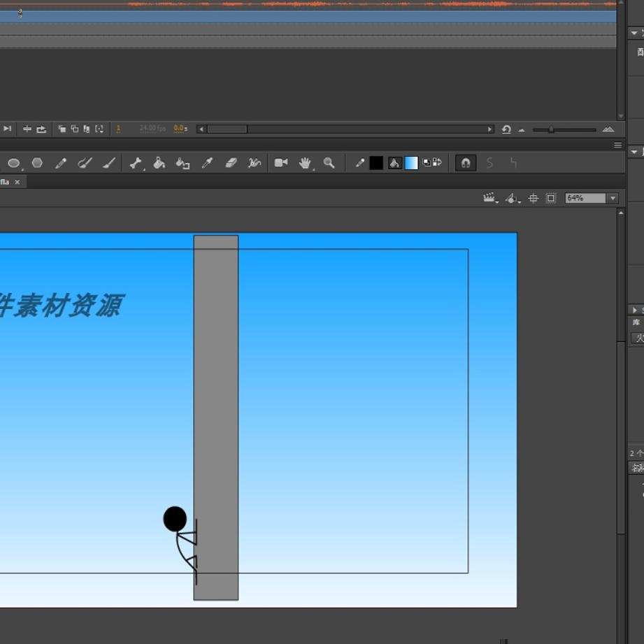Viewport: 644px width, 644px height.
Task: Reset colors to black and white
Action: point(427,162)
